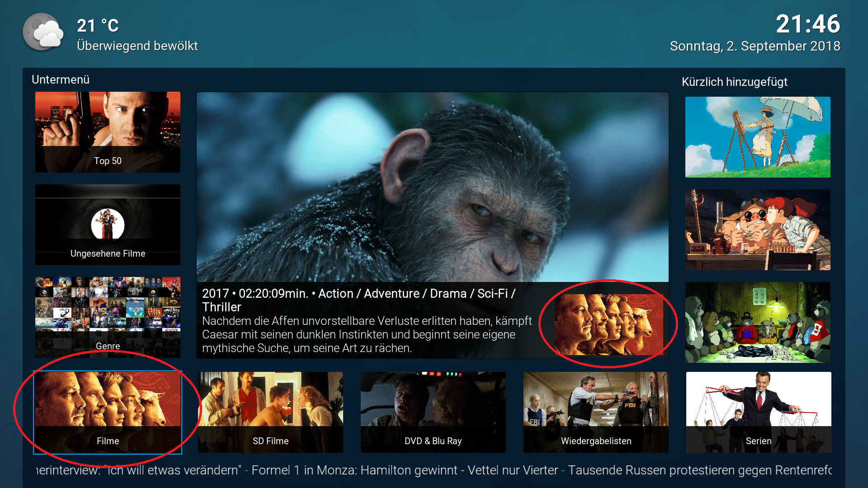Click the 21:46 clock
Screen dimensions: 868x488
808,24
